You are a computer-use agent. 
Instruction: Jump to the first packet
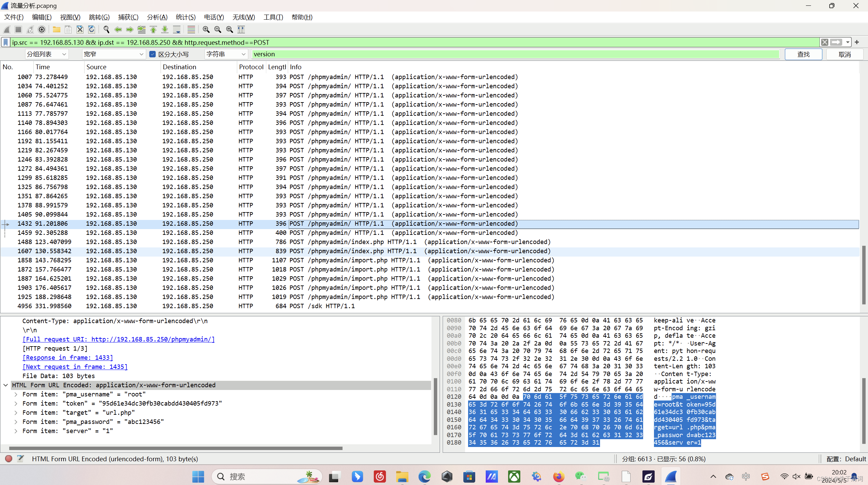153,30
